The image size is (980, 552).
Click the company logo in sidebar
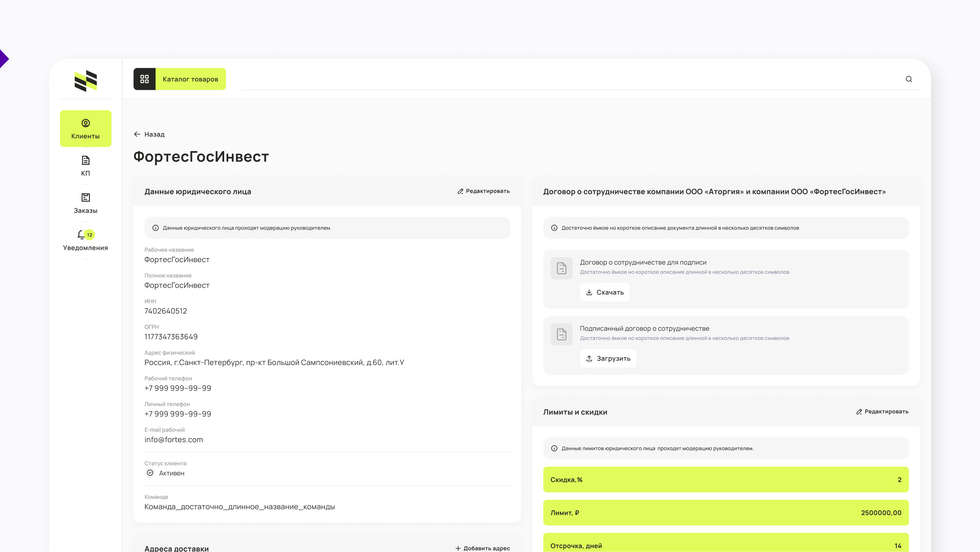86,81
